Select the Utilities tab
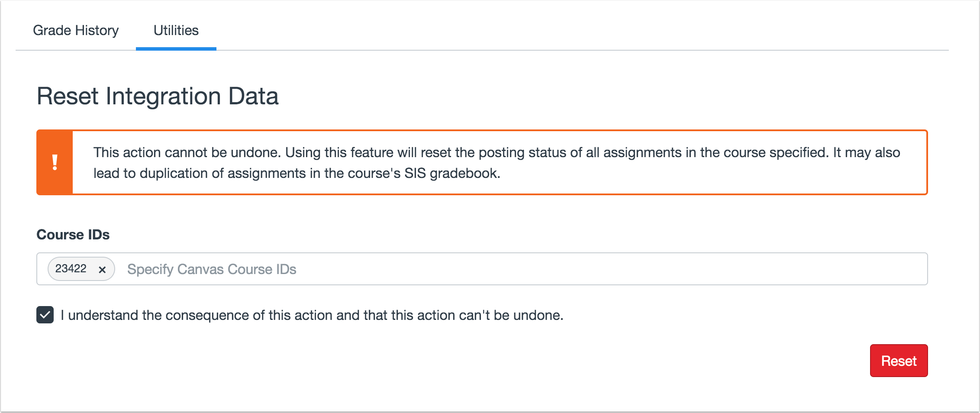This screenshot has height=413, width=980. (176, 30)
